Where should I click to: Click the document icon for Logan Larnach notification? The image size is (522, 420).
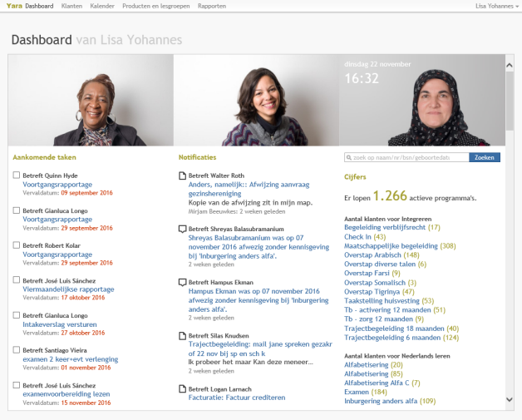[x=182, y=389]
